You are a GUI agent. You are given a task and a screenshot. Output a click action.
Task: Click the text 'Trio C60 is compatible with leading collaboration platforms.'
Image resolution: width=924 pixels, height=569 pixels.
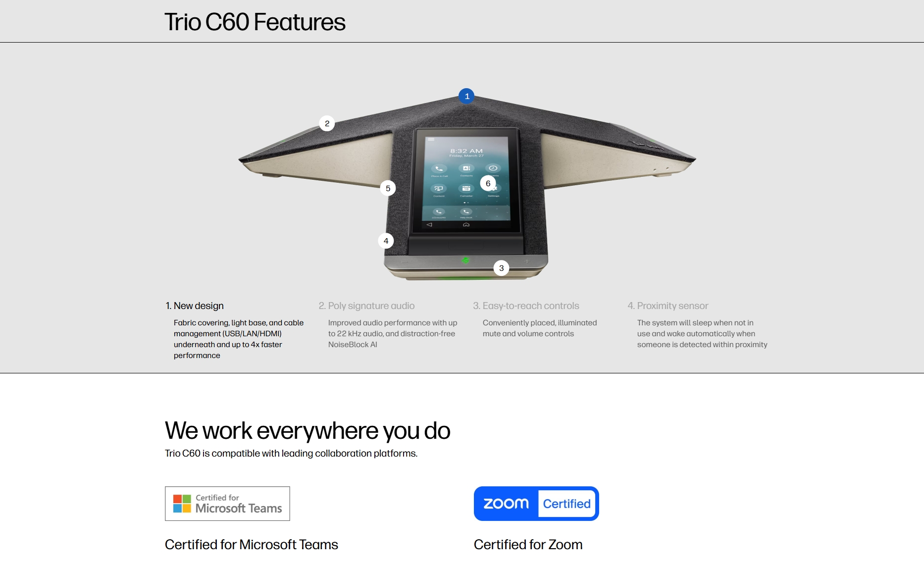291,453
